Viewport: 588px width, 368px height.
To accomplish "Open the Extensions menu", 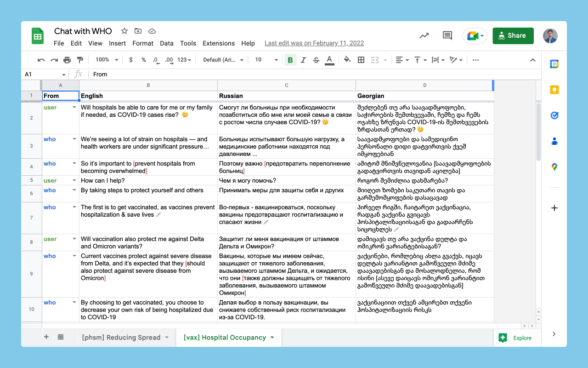I will pyautogui.click(x=219, y=43).
